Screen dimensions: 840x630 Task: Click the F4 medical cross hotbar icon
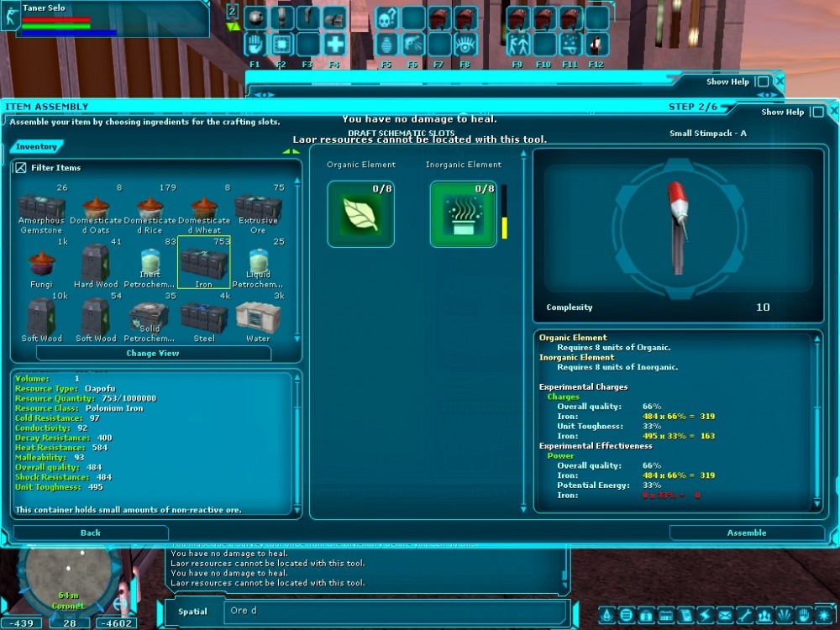(334, 44)
